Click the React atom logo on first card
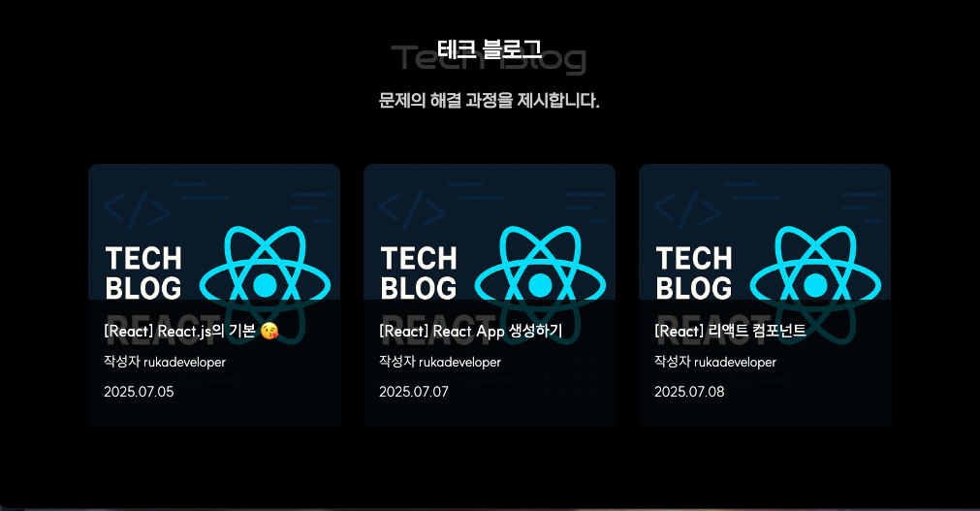Viewport: 980px width, 511px height. pyautogui.click(x=265, y=284)
